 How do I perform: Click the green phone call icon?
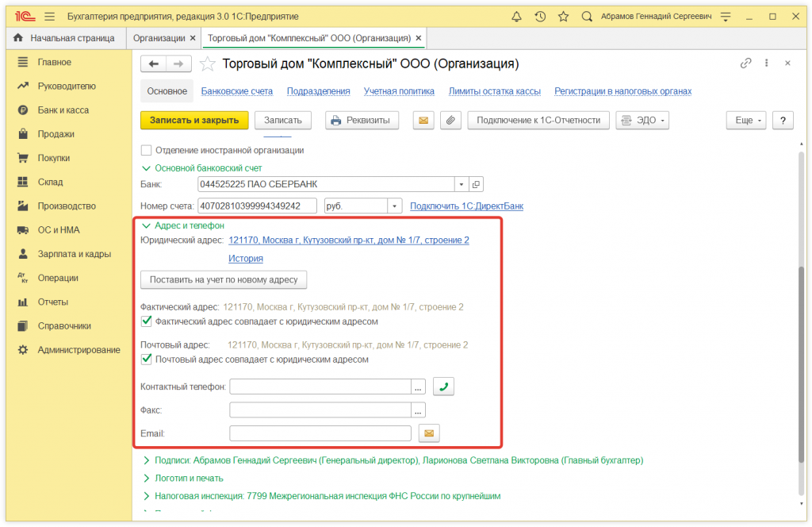(x=443, y=387)
